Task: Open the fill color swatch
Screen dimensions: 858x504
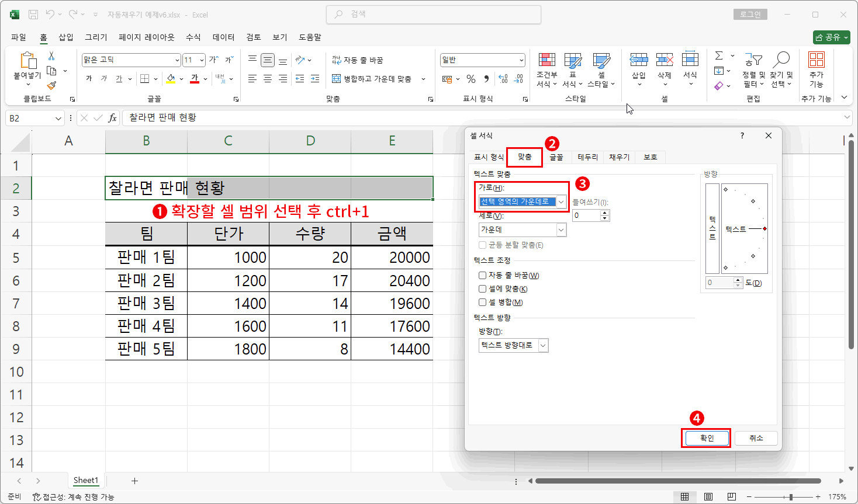Action: pos(171,78)
